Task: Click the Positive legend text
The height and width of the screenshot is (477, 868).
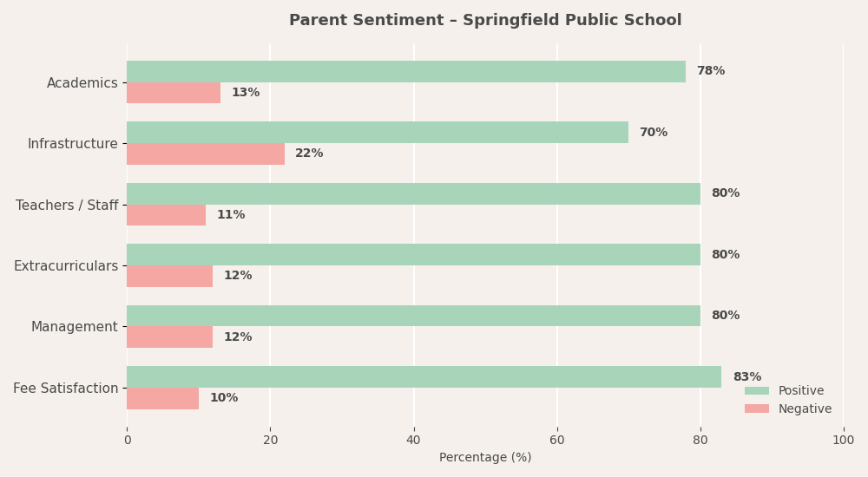Action: (801, 390)
